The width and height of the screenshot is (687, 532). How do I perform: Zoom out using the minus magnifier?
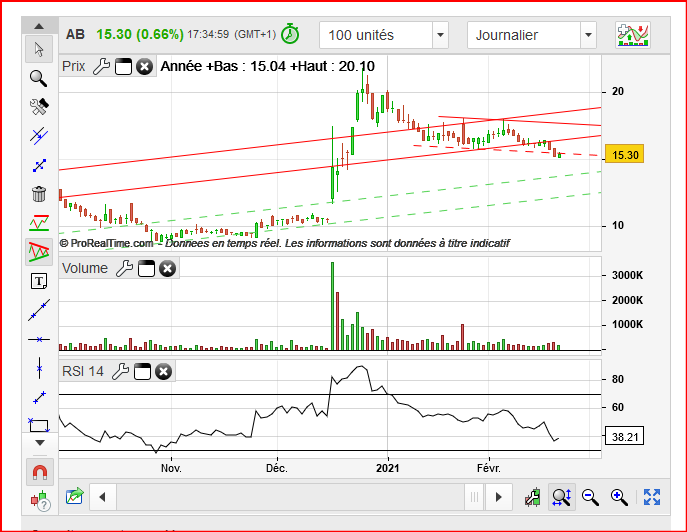click(x=590, y=496)
